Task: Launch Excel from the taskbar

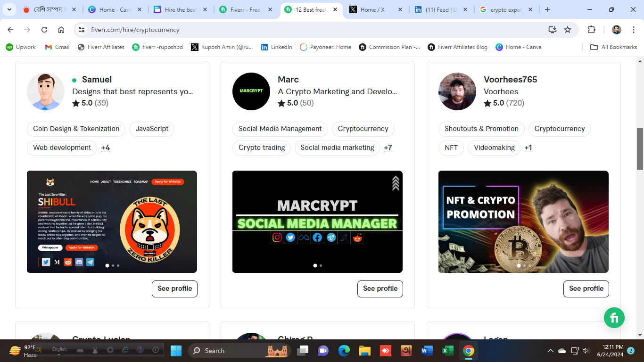Action: (x=447, y=351)
